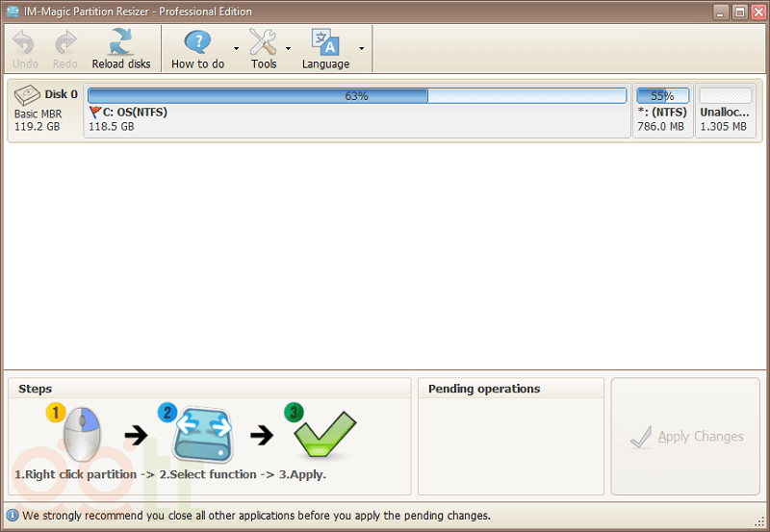Expand the Language dropdown arrow
Screen dimensions: 770x532
pos(361,48)
